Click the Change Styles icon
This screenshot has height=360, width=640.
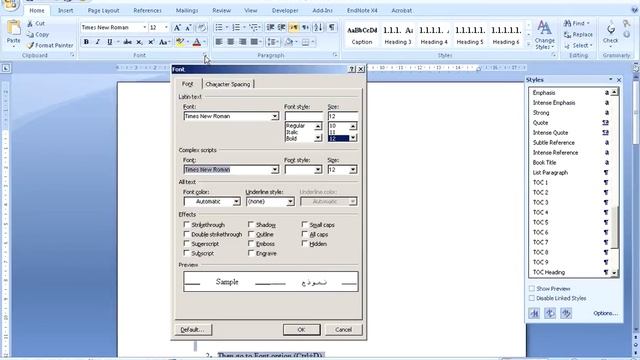coord(544,28)
